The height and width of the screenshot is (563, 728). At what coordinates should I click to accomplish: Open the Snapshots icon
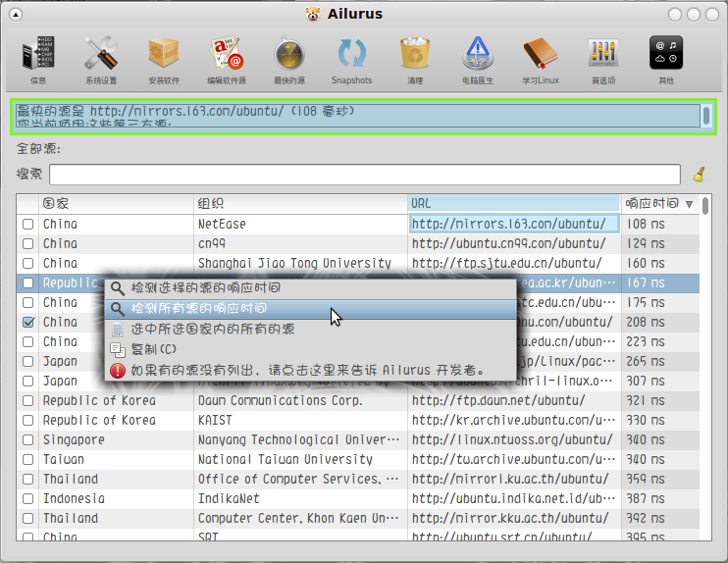coord(352,53)
